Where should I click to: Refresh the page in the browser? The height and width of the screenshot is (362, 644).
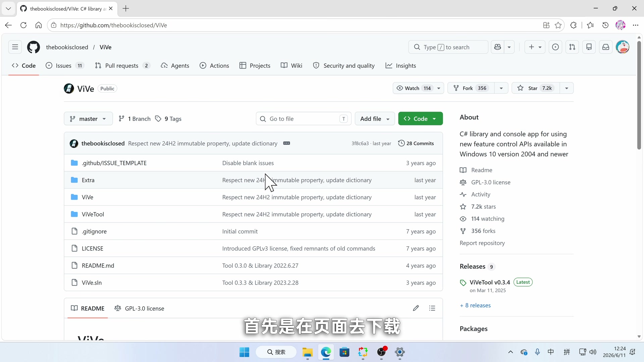coord(23,25)
